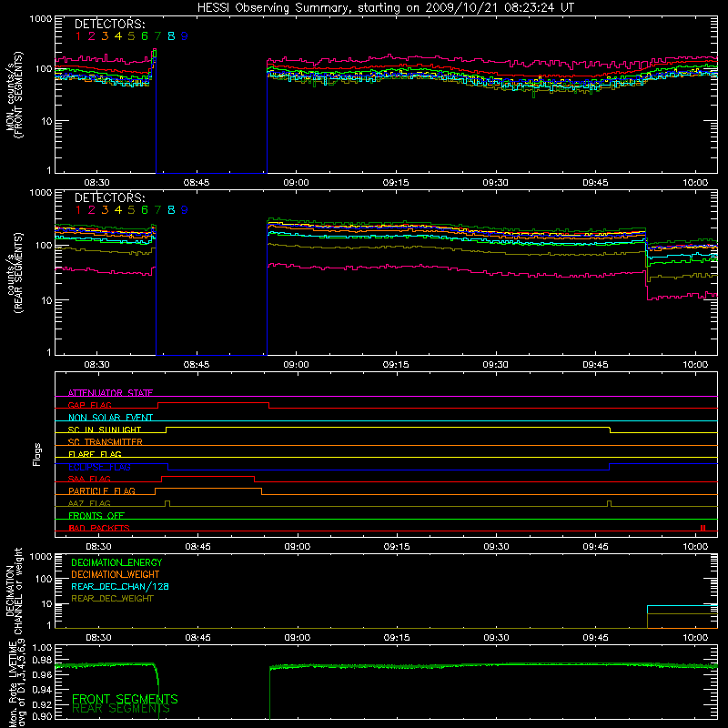Click the ATTENUATOR_STATE flag label
The width and height of the screenshot is (728, 728).
pyautogui.click(x=110, y=393)
